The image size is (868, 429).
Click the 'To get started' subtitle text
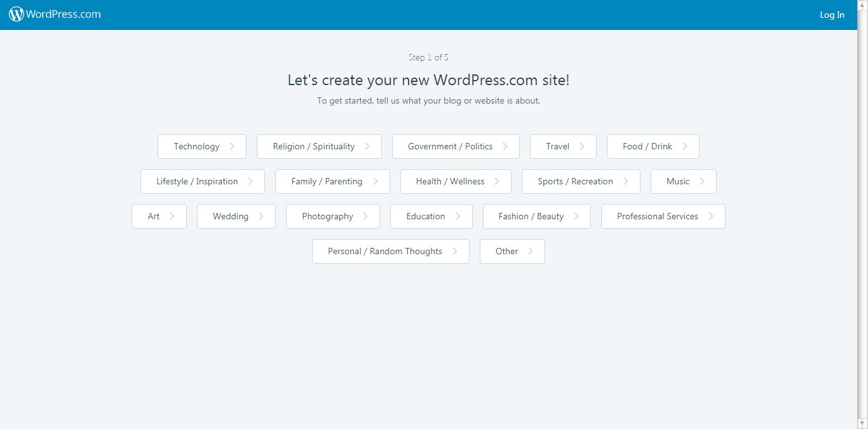point(428,100)
